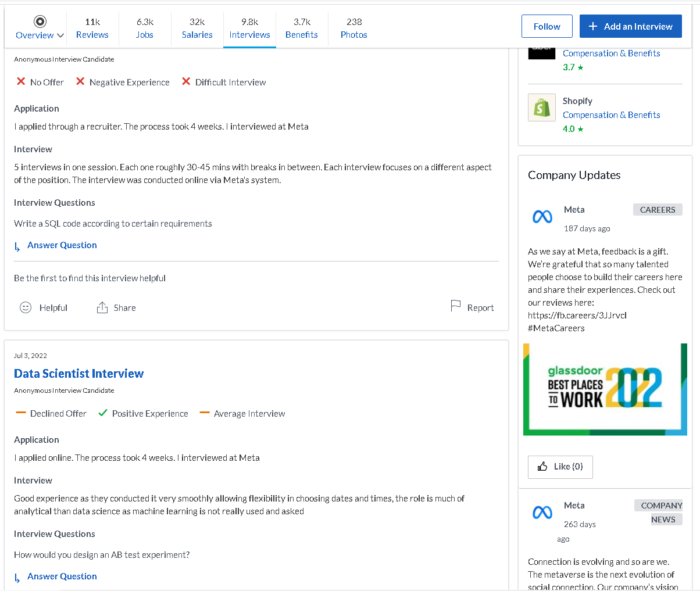The image size is (700, 591).
Task: Open the Data Scientist Interview posting
Action: click(78, 374)
